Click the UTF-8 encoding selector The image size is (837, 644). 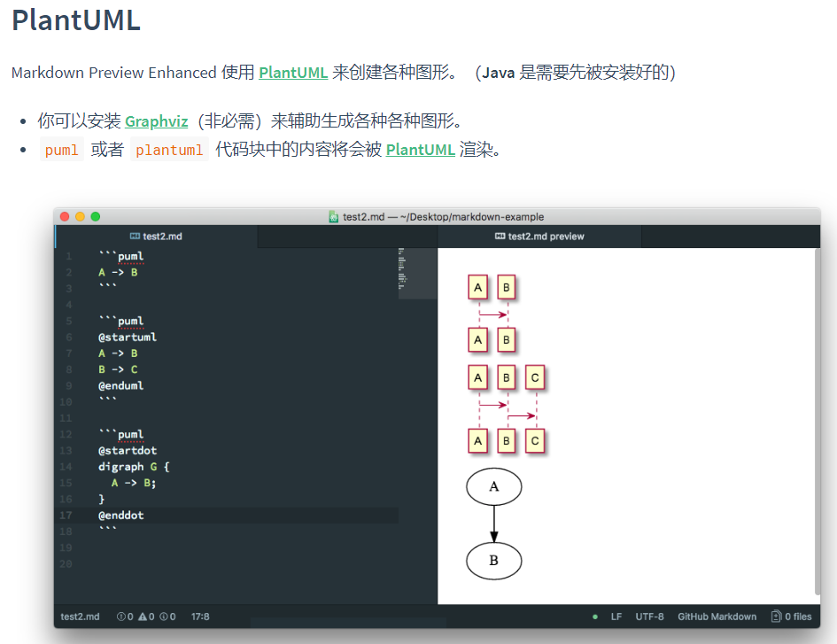pos(649,617)
